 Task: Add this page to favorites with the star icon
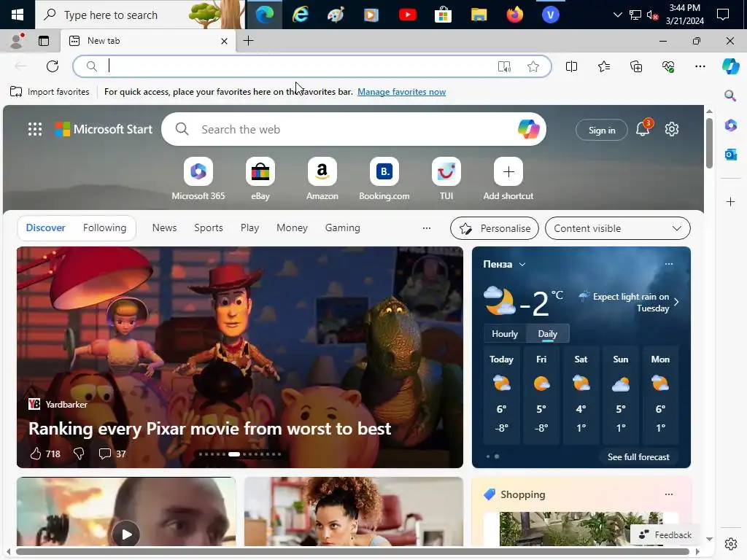[533, 66]
